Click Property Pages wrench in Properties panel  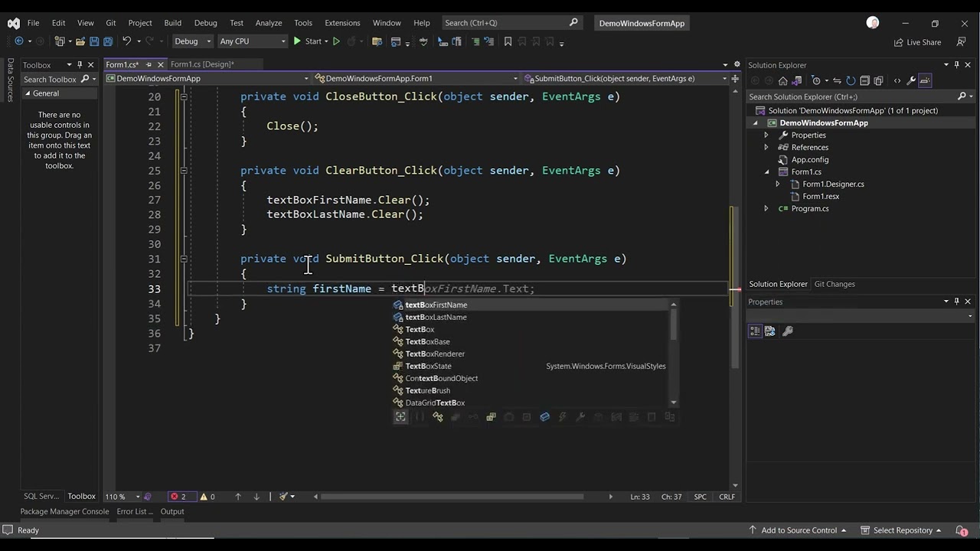click(x=788, y=331)
